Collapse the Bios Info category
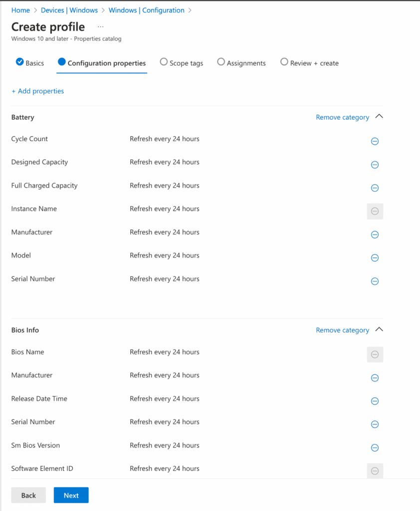 379,330
